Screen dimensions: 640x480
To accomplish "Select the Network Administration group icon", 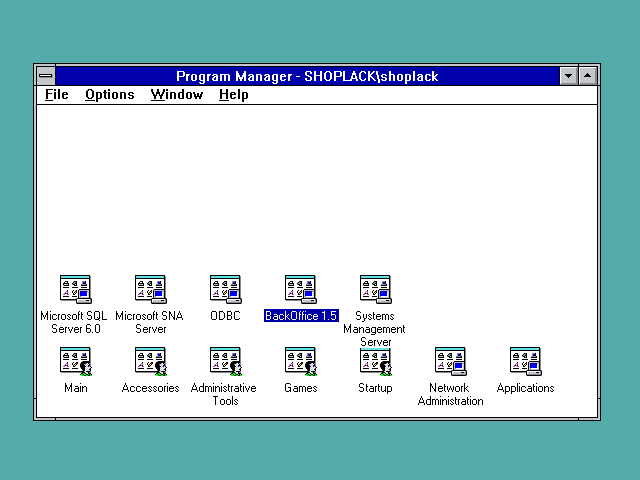I will (x=451, y=362).
